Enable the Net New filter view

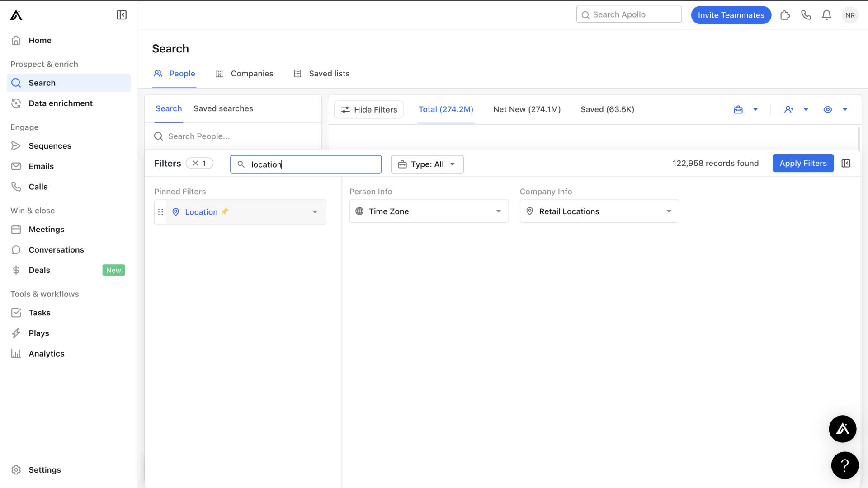coord(526,109)
